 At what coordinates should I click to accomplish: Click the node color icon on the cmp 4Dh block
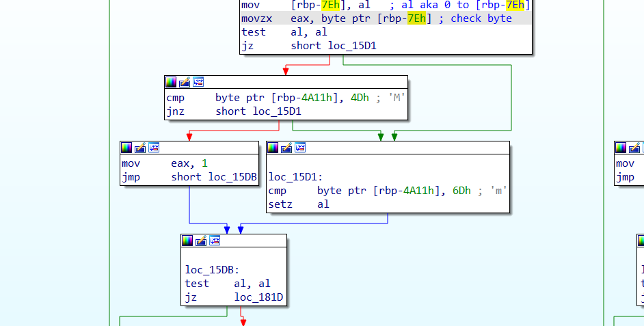[171, 82]
